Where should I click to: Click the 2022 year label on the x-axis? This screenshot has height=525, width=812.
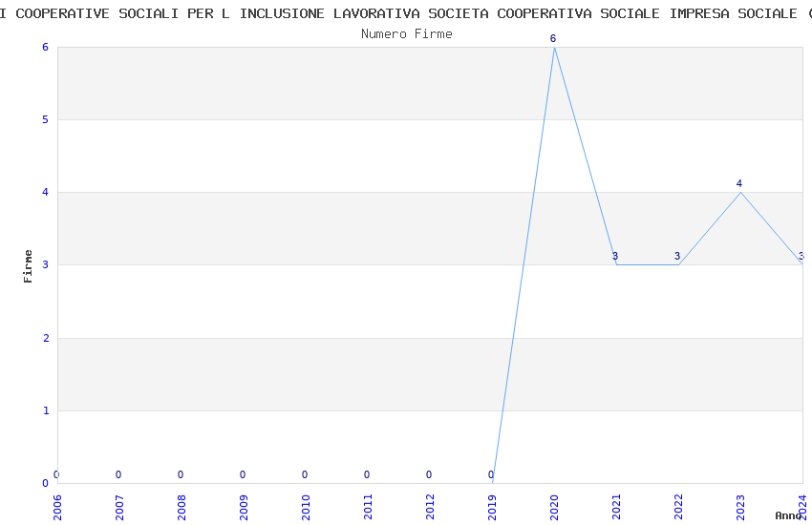click(x=679, y=507)
